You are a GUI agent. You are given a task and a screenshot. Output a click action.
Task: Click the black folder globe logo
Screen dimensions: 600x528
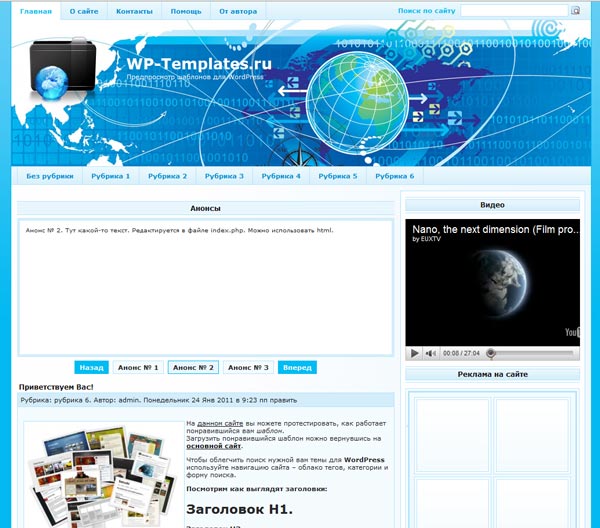(62, 70)
